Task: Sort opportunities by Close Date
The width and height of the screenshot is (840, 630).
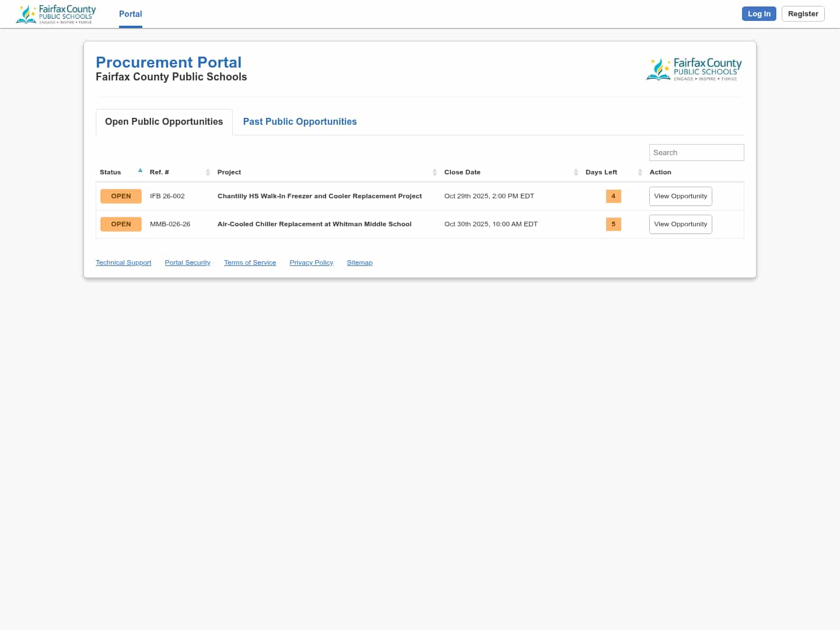Action: (576, 172)
